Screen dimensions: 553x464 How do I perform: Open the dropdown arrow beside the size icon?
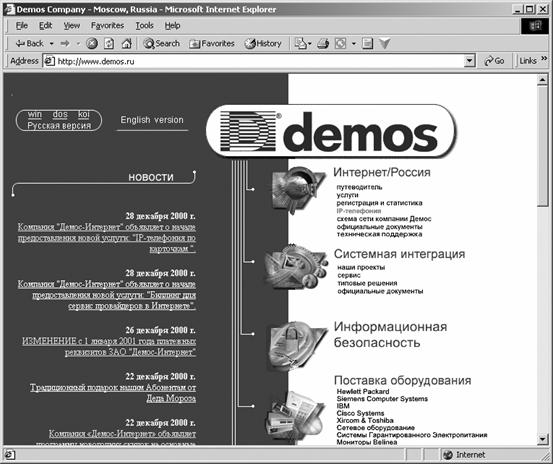tap(354, 44)
